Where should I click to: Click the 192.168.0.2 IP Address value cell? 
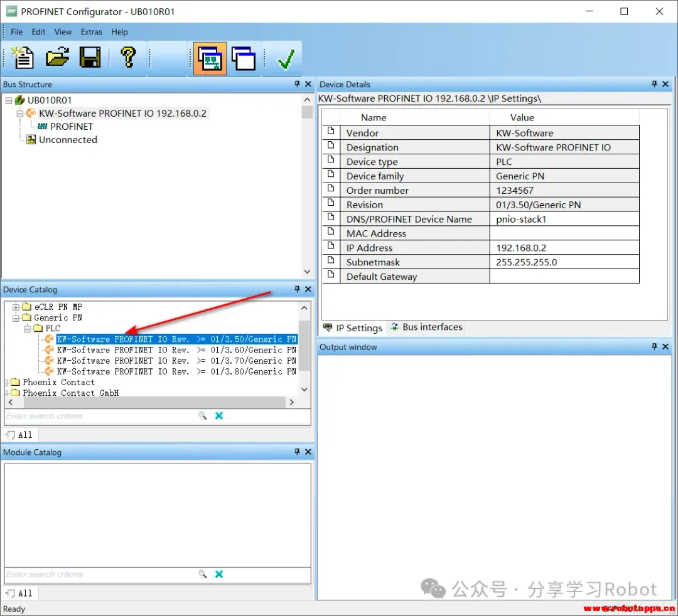coord(564,248)
